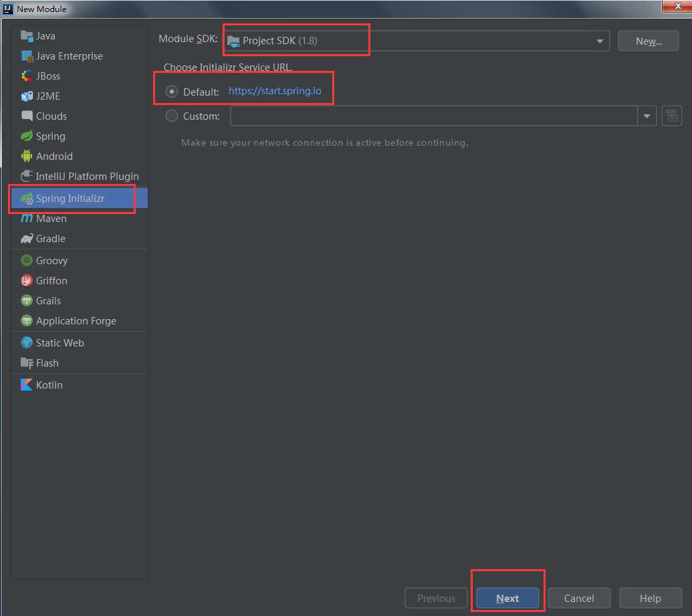Pick the Flash folder icon
Screen dimensions: 692x616
click(27, 363)
